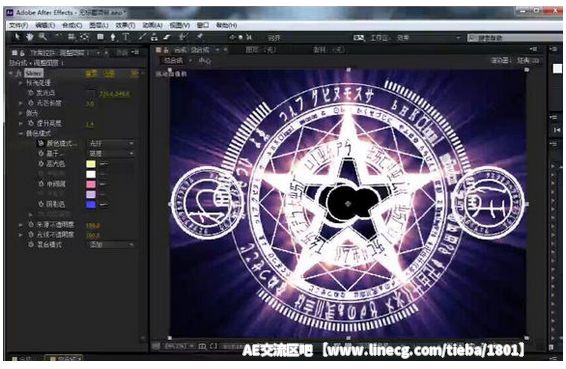Open the composition panel options menu icon
566x369 pixels.
[x=534, y=49]
